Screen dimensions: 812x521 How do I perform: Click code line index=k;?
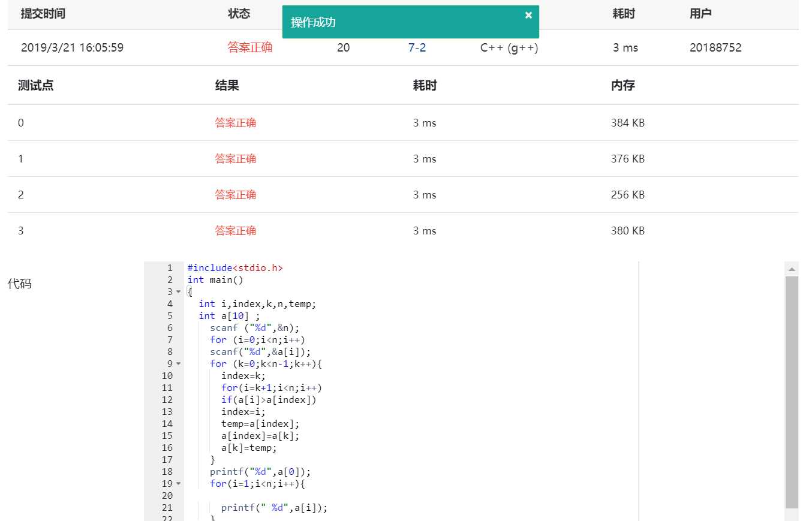tap(243, 376)
